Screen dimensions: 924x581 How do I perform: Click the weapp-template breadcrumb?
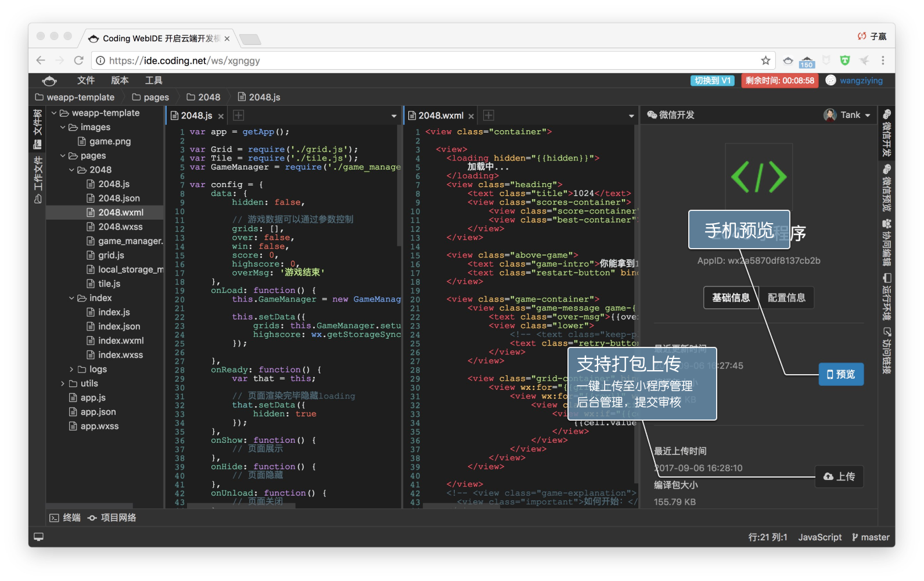pyautogui.click(x=75, y=97)
